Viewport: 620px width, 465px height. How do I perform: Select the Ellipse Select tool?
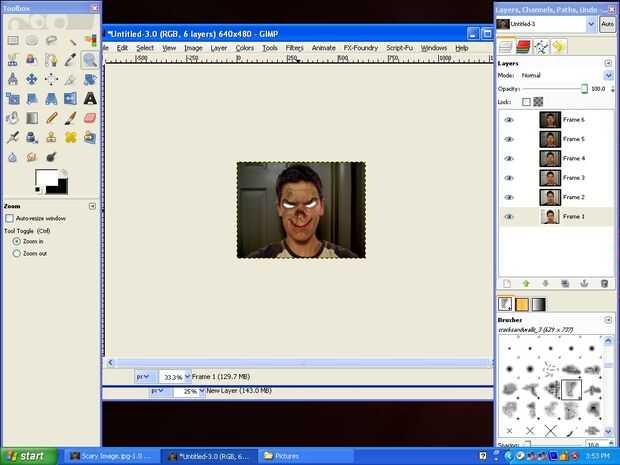pyautogui.click(x=32, y=40)
